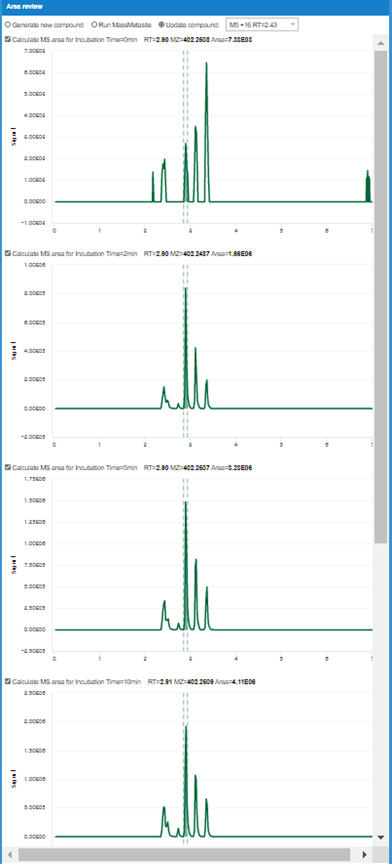Click the tallest peak in the 10min chromatogram
The width and height of the screenshot is (392, 864).
186,782
